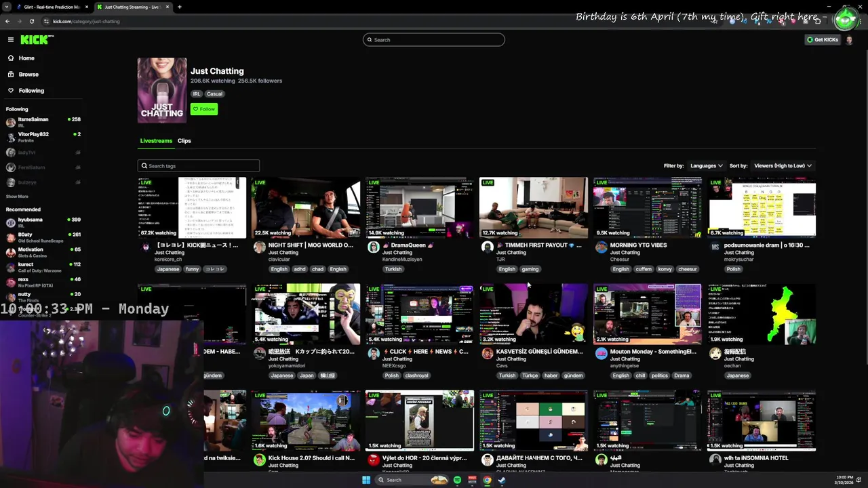
Task: Switch to the Livestreams tab
Action: (156, 141)
